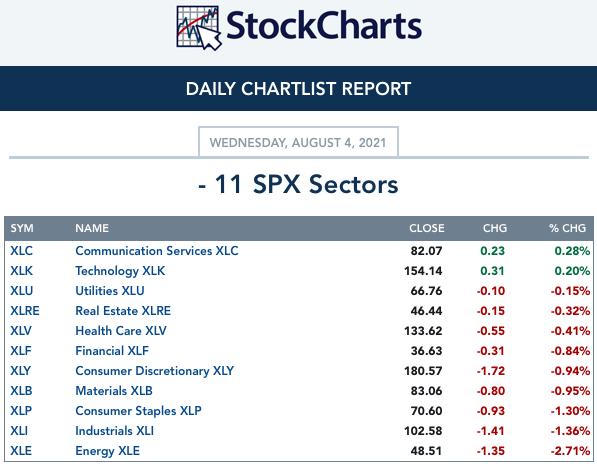This screenshot has width=597, height=466.
Task: Open Energy XLE chart link
Action: point(107,451)
